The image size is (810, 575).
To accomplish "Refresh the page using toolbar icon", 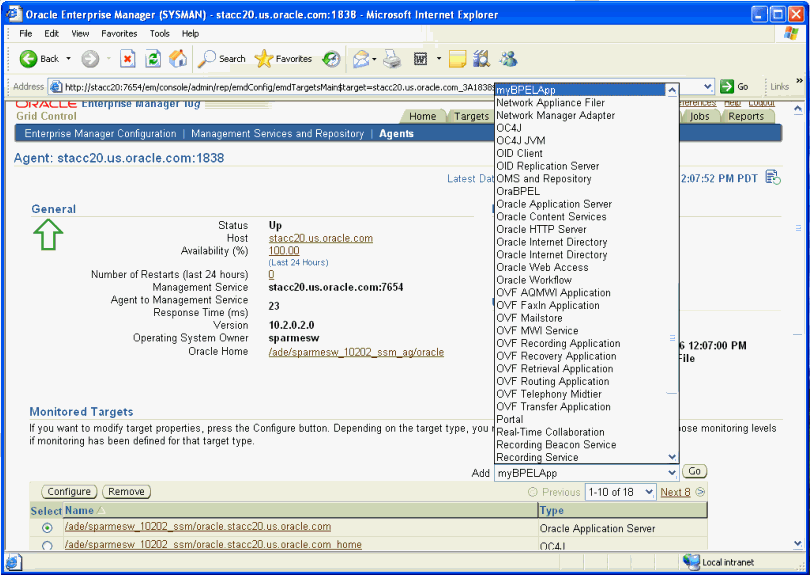I will pyautogui.click(x=153, y=59).
